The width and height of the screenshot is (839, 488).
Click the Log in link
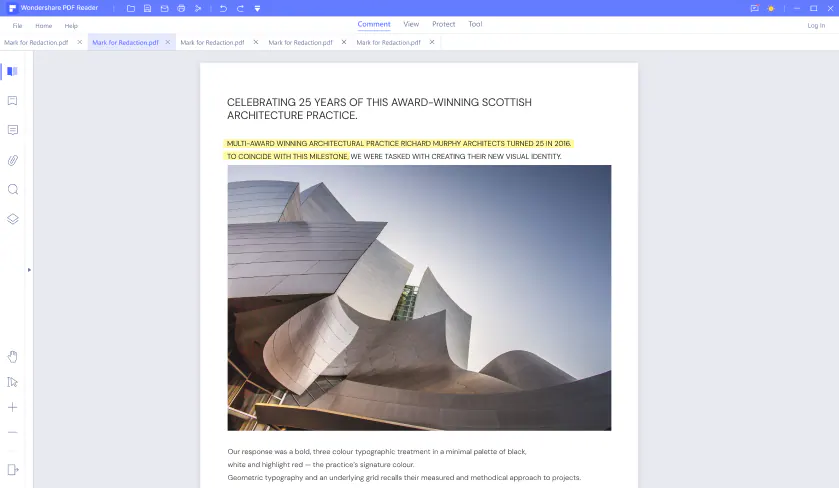816,25
